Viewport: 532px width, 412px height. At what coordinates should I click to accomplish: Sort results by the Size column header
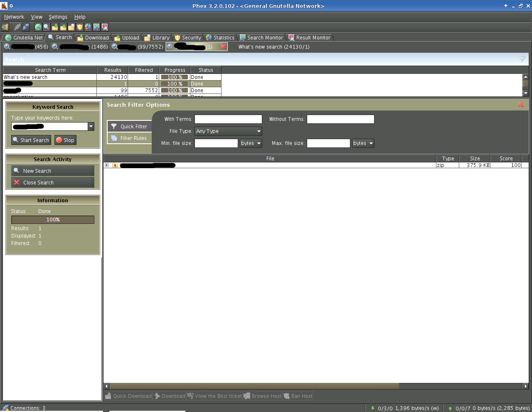pyautogui.click(x=475, y=159)
